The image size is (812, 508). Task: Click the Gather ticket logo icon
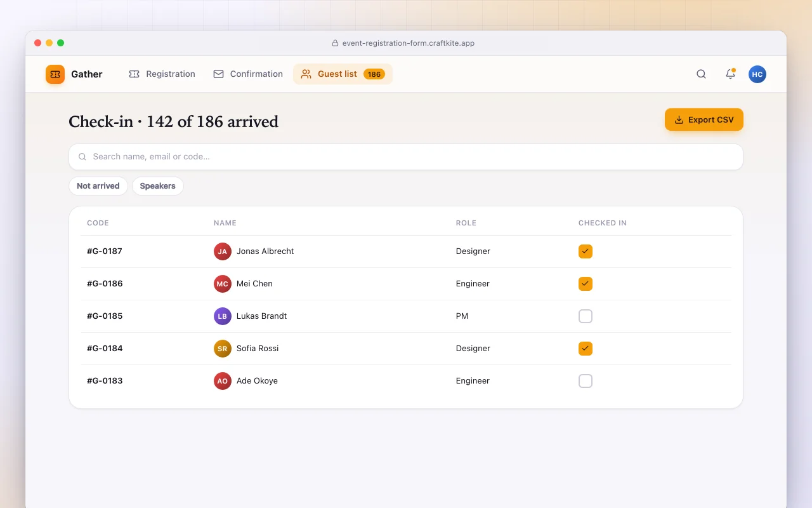[55, 74]
